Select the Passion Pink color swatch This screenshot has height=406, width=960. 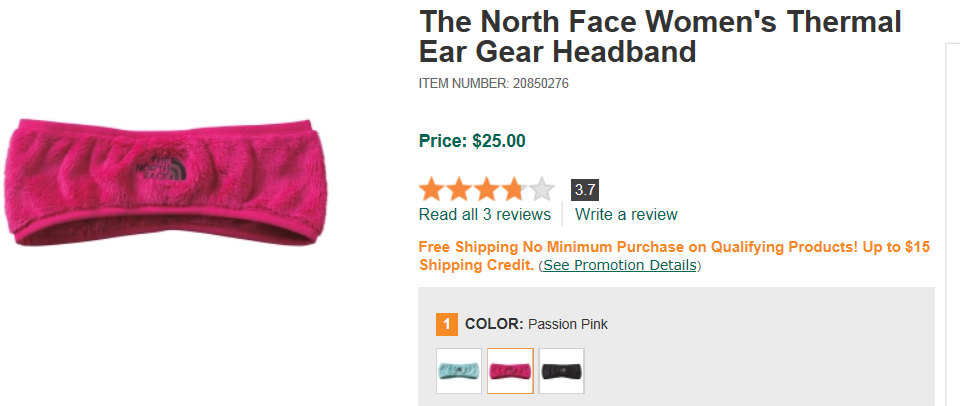510,371
